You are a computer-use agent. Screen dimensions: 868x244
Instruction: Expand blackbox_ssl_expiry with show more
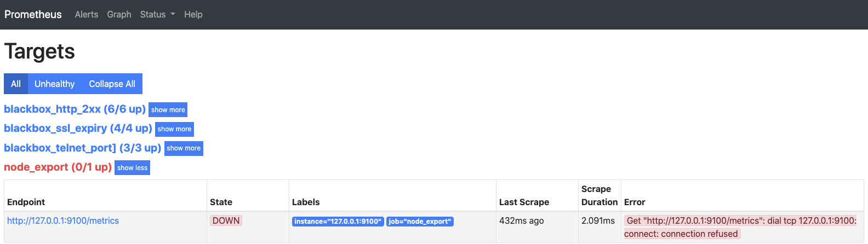tap(174, 129)
